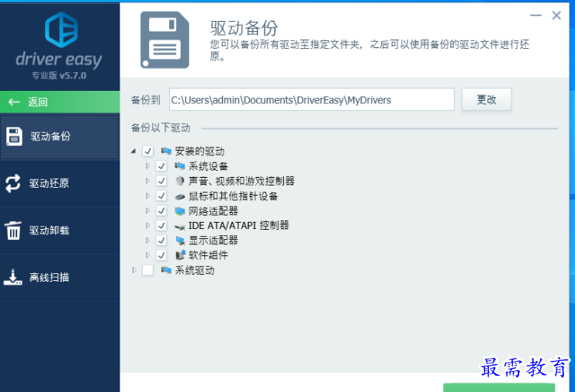The height and width of the screenshot is (392, 575).
Task: Click the monitor icon for 显示适配器
Action: pos(180,240)
